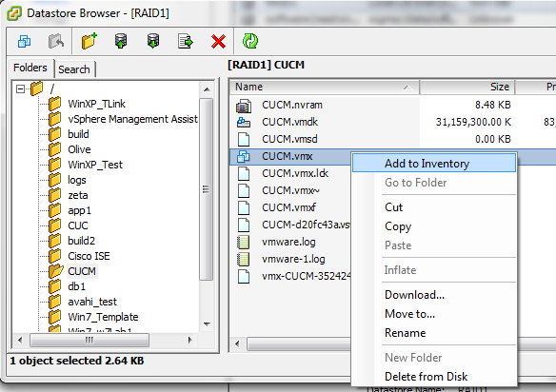
Task: Choose Download... in the context menu
Action: pos(414,295)
